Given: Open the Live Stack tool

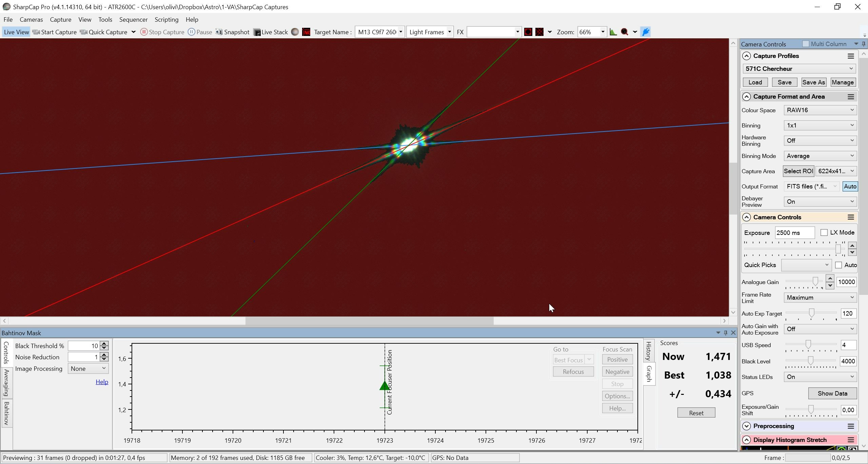Looking at the screenshot, I should pyautogui.click(x=271, y=32).
